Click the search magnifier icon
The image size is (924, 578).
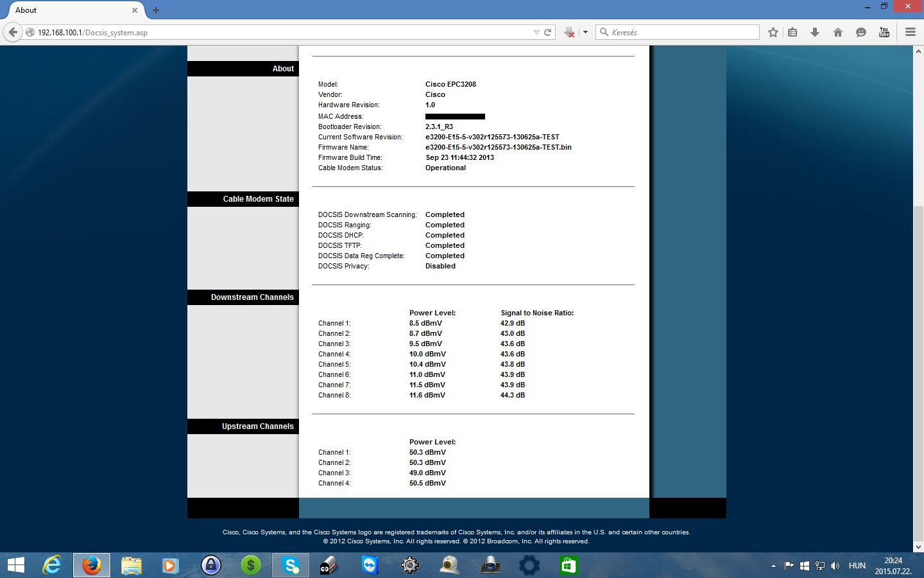pos(604,31)
